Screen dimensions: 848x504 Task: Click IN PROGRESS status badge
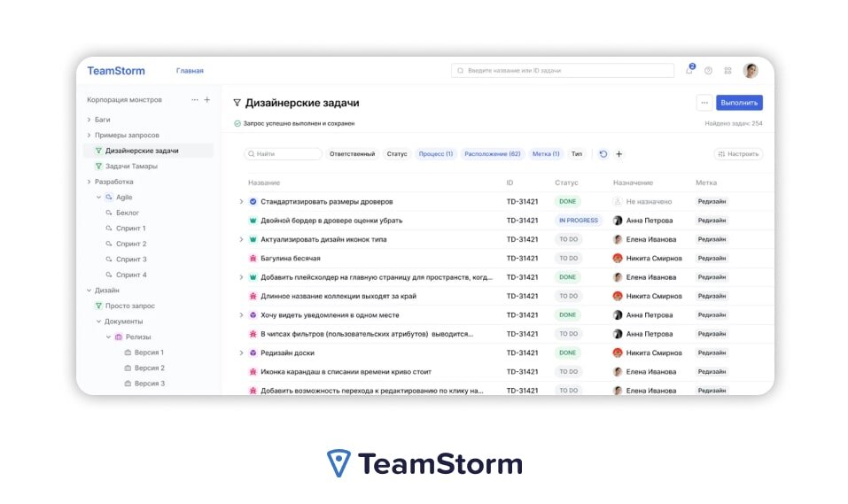tap(578, 221)
